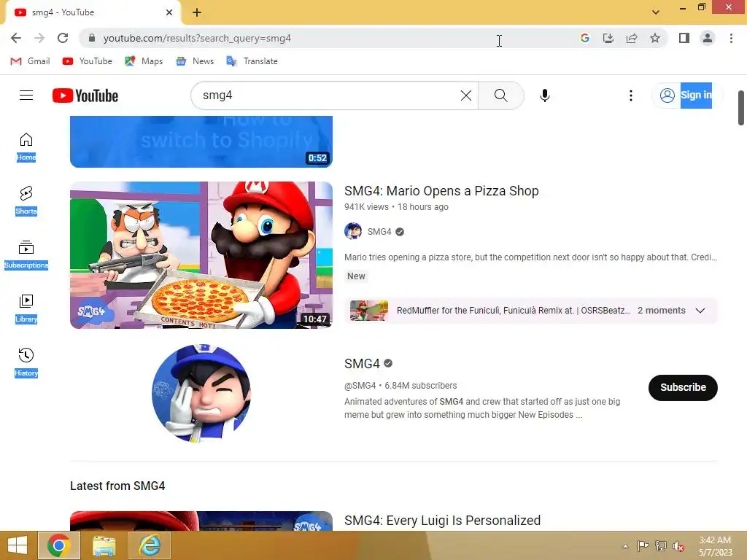Open SMG4 channel large avatar
The width and height of the screenshot is (747, 560).
(201, 394)
